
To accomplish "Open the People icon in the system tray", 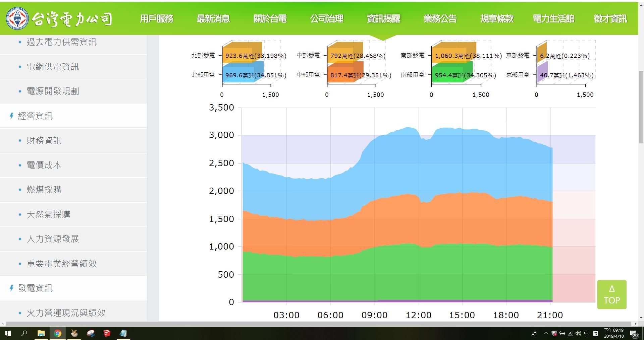I will pyautogui.click(x=534, y=333).
